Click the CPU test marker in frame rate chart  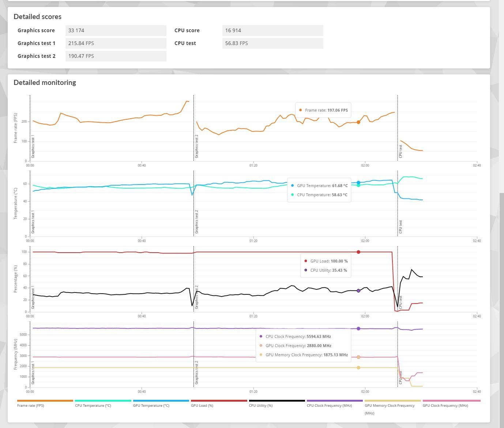(400, 151)
